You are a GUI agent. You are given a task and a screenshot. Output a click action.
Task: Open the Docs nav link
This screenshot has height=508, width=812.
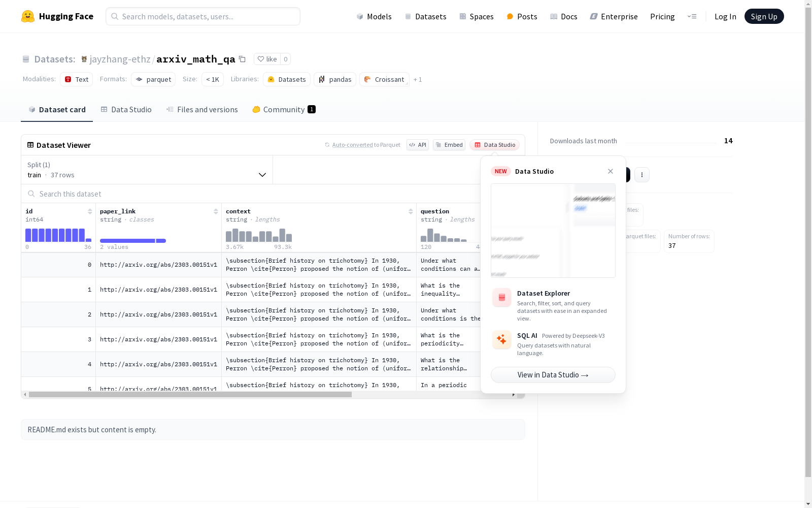(563, 17)
